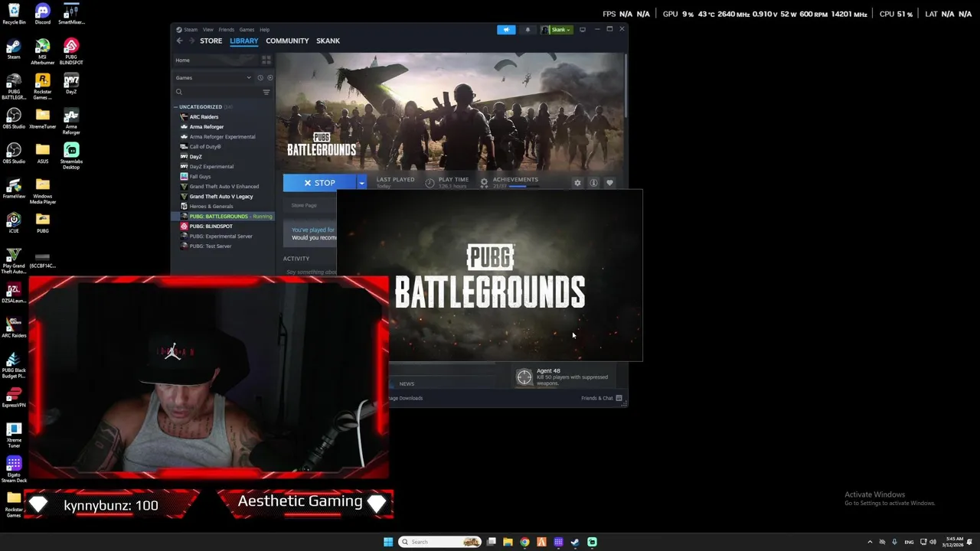Screen dimensions: 980x551
Task: Open File Explorer from the taskbar
Action: coord(508,542)
